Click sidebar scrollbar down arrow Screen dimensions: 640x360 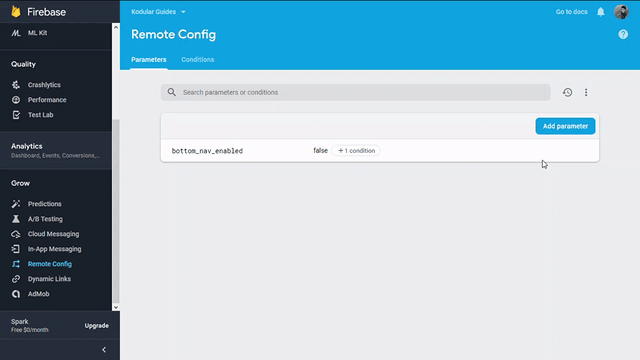pos(116,307)
